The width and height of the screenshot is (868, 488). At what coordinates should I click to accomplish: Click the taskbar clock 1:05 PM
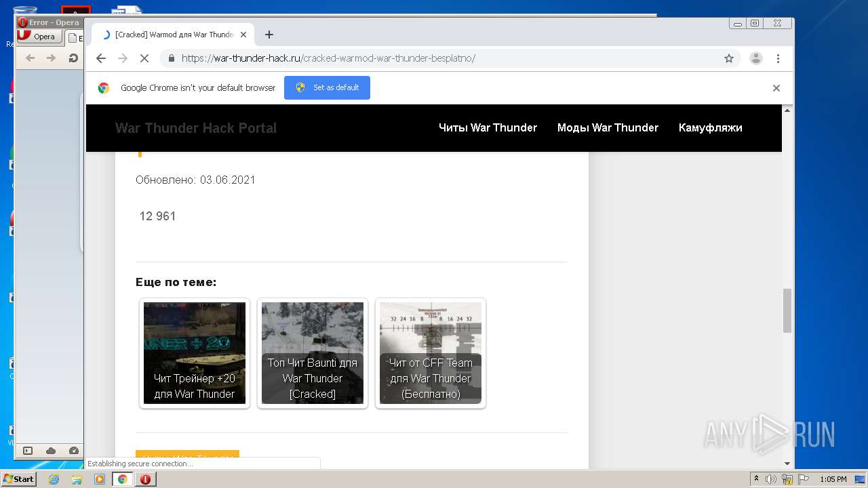(x=833, y=479)
